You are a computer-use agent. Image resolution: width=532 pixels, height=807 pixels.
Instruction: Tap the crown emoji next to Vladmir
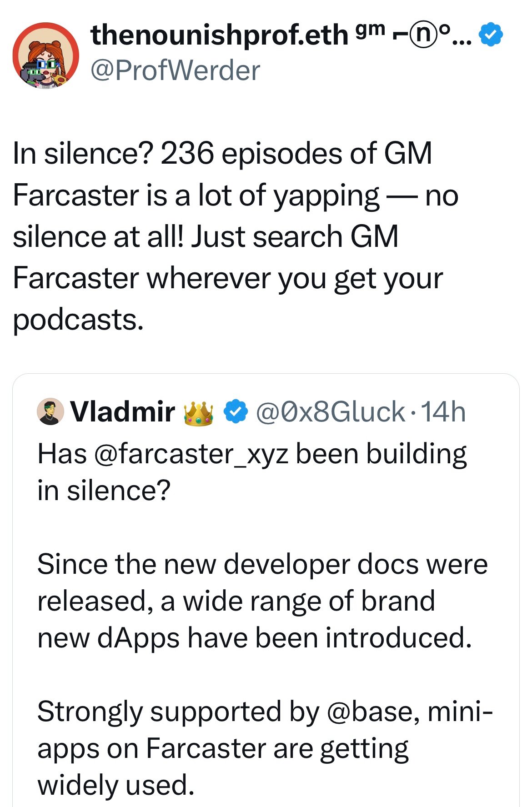click(x=199, y=413)
